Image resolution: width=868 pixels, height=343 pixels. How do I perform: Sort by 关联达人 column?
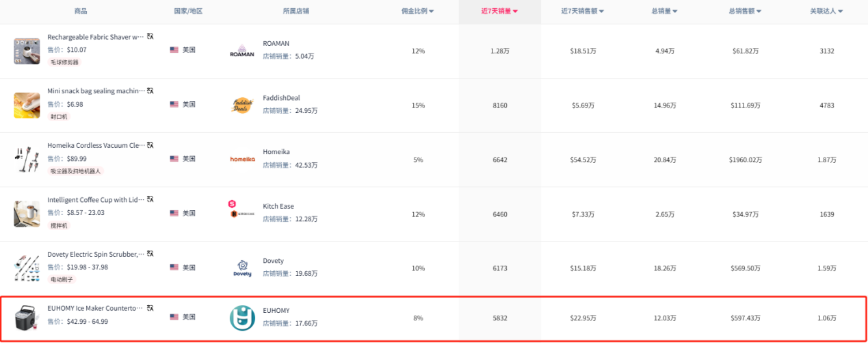coord(826,12)
